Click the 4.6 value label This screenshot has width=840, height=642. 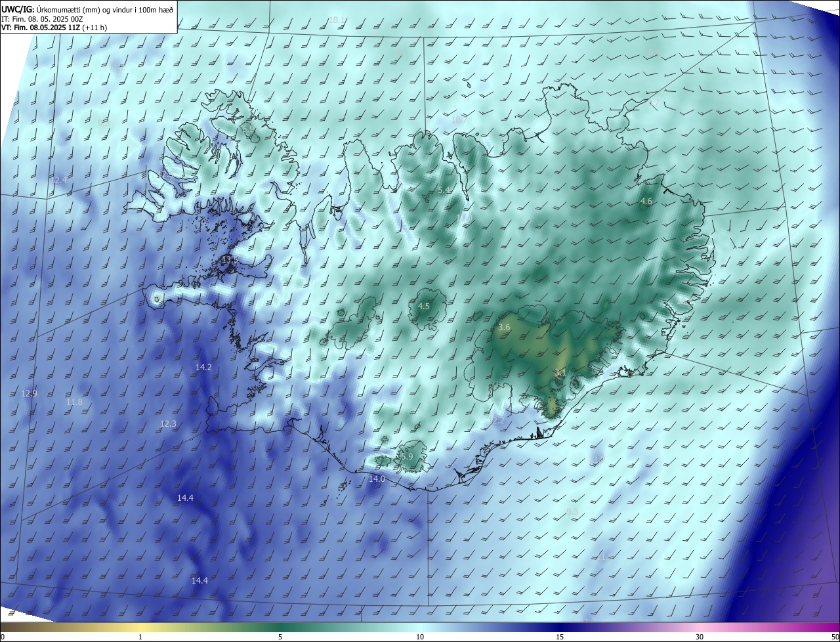[646, 201]
